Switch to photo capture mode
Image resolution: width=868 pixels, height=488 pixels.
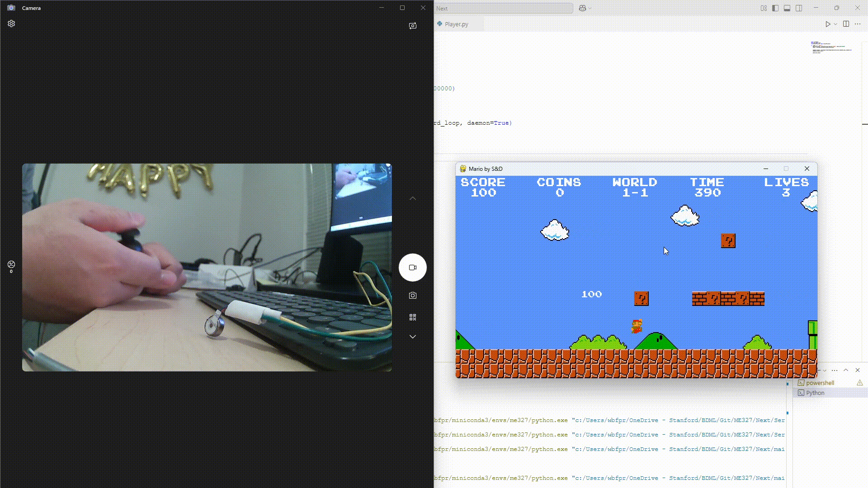(x=412, y=296)
